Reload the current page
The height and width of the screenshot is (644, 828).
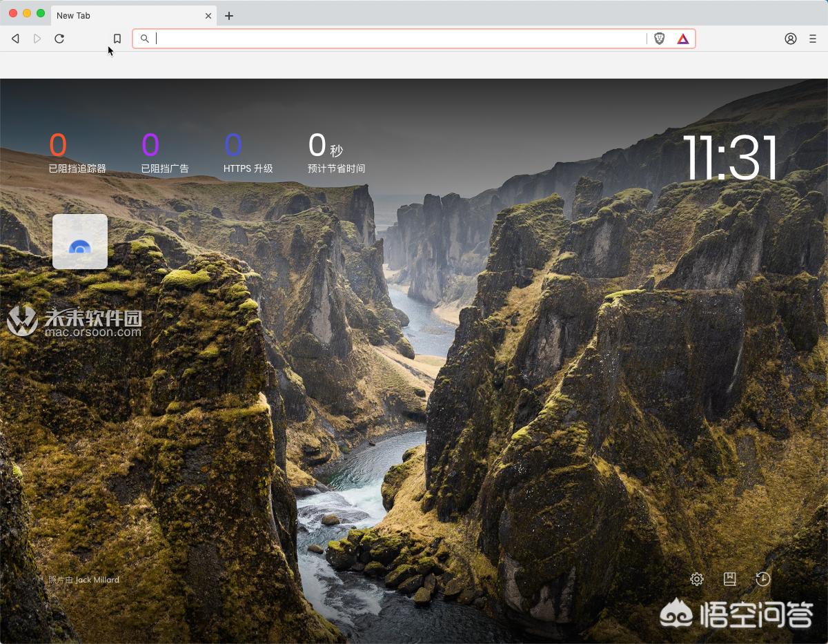coord(59,39)
